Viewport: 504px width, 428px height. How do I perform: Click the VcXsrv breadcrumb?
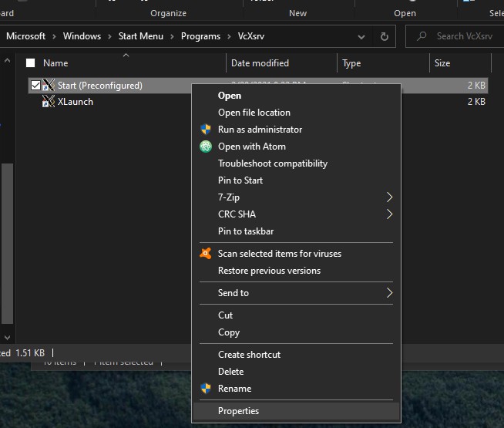pos(251,36)
